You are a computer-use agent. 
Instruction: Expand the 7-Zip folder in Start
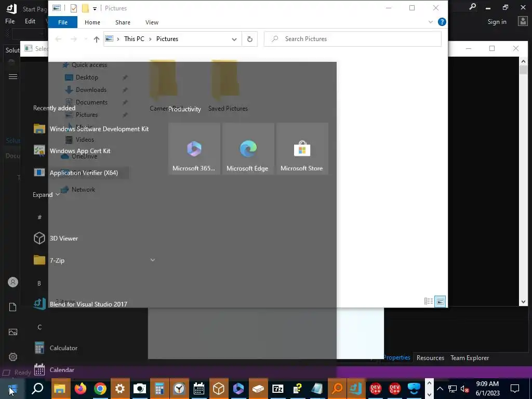click(153, 260)
